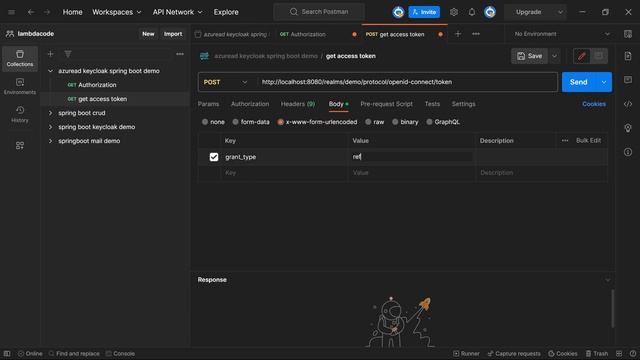Open the hamburger menu icon

[11, 12]
